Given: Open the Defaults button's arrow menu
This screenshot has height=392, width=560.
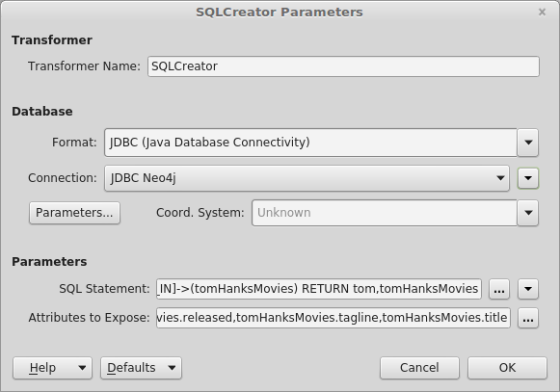Looking at the screenshot, I should 172,368.
